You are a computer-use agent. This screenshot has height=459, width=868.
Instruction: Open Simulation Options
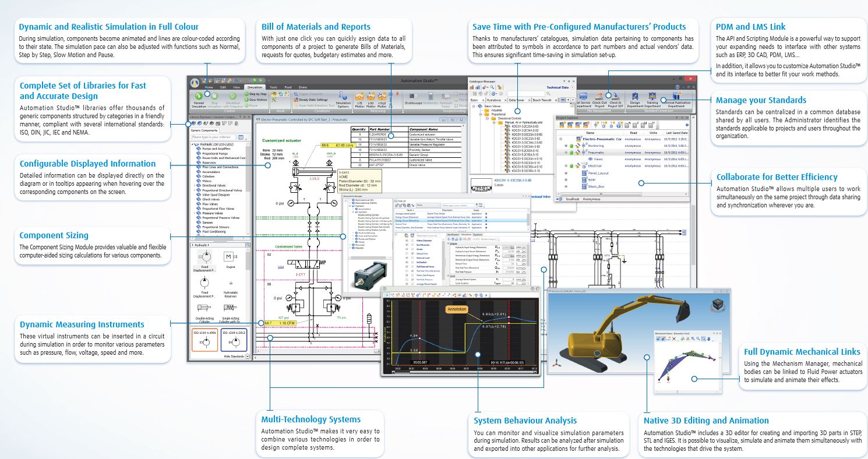343,99
